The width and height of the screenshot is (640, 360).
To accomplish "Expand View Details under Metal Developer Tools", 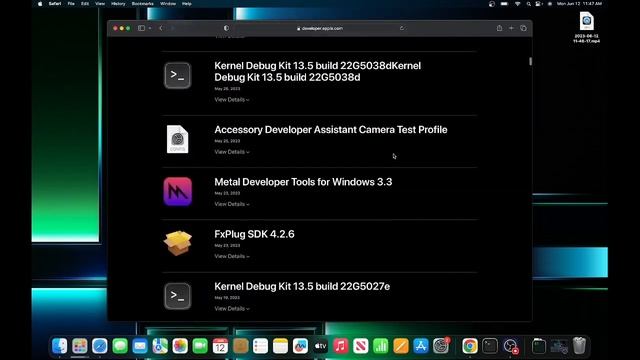I will pyautogui.click(x=231, y=204).
